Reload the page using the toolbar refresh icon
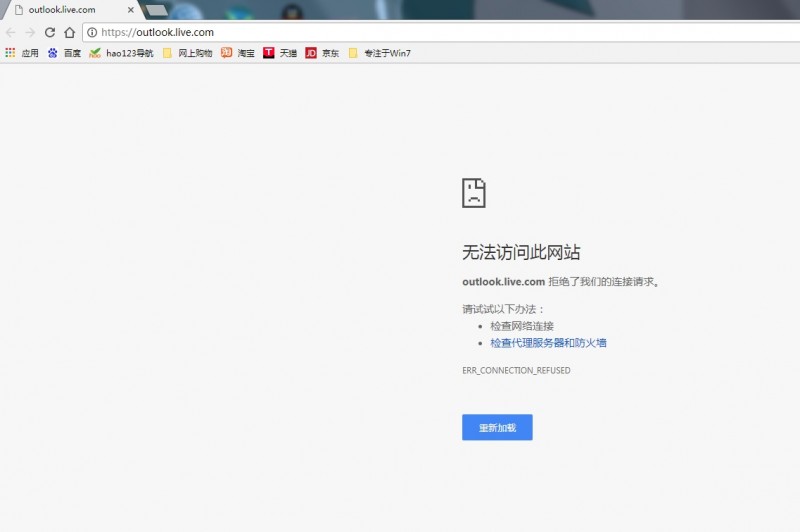The image size is (800, 532). coord(50,32)
